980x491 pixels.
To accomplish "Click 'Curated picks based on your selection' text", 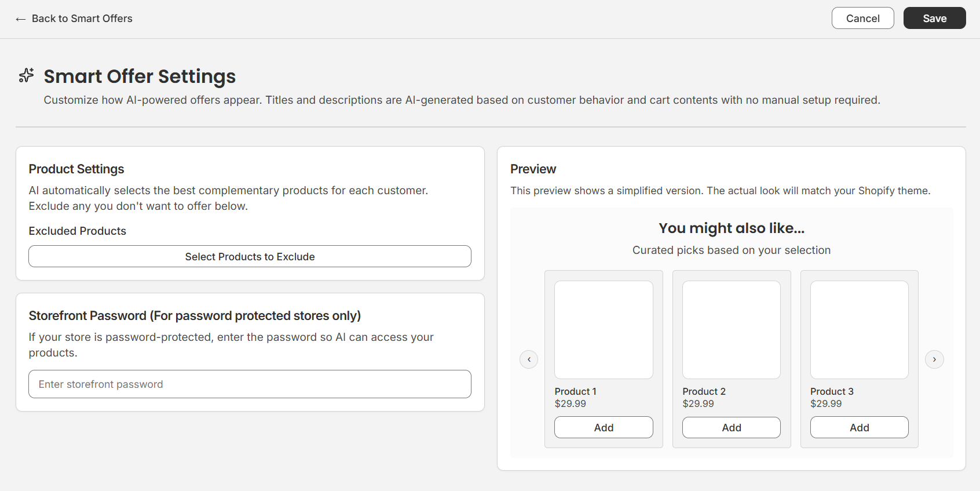I will 732,250.
